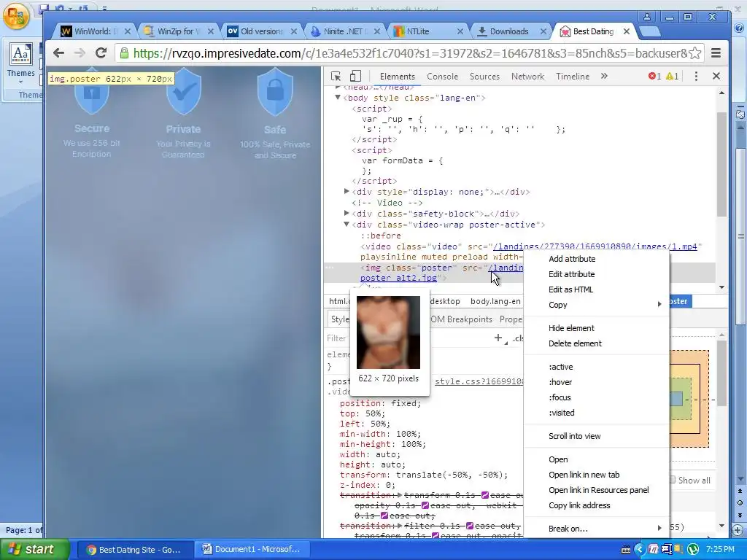
Task: Switch to the WinZip tab
Action: (x=179, y=31)
